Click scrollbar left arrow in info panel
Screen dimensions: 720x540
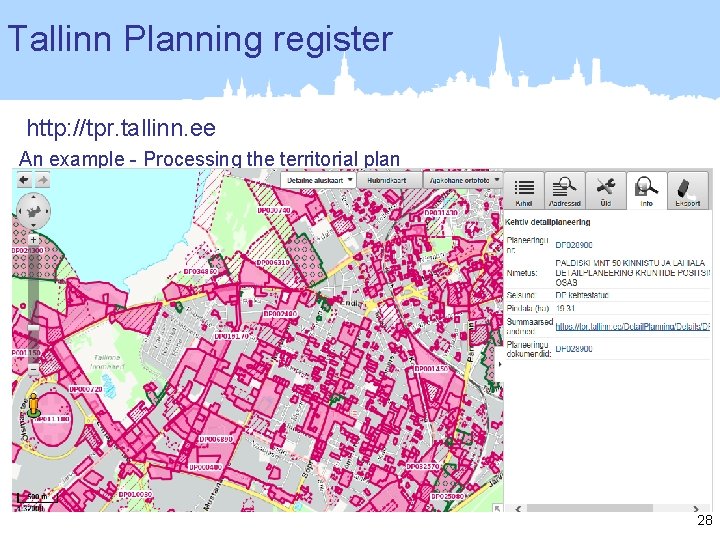pos(519,508)
